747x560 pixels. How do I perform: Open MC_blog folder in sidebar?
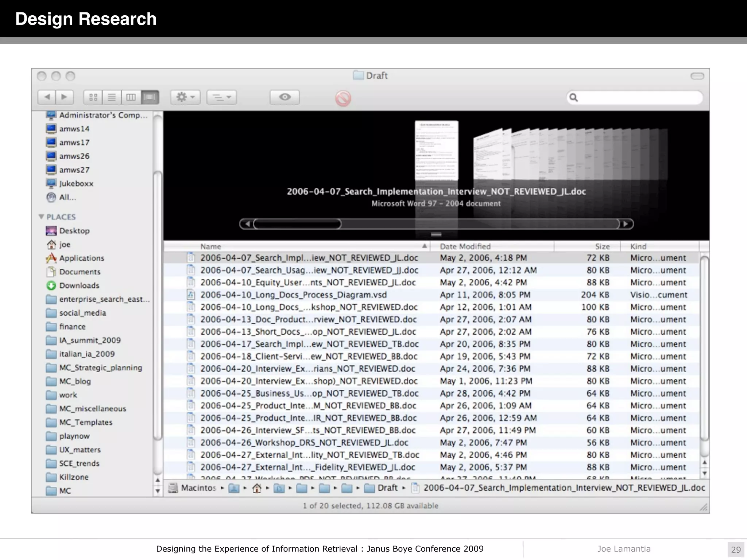tap(69, 381)
